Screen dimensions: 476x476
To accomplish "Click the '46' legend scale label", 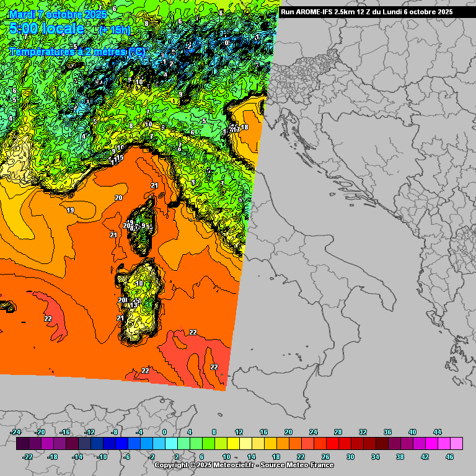I will (449, 457).
